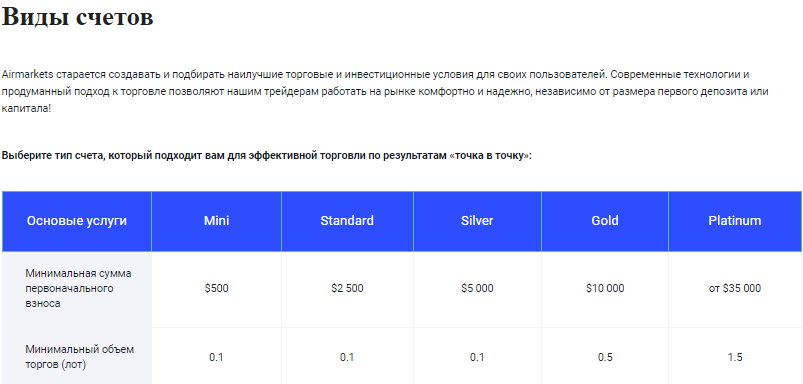Click the bold Выберите тип счета text
Image resolution: width=803 pixels, height=384 pixels.
(267, 156)
